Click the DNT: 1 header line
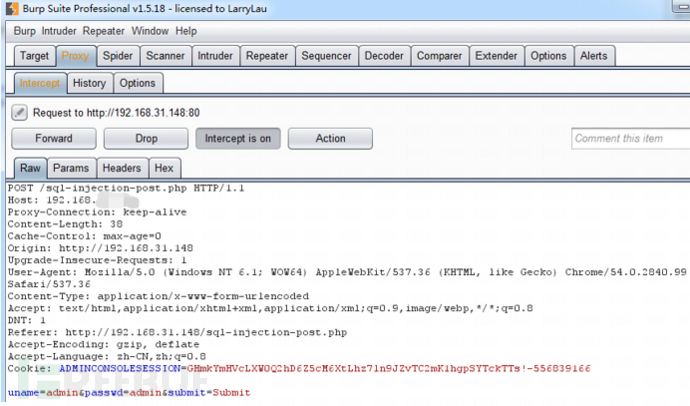The height and width of the screenshot is (406, 690). (26, 320)
